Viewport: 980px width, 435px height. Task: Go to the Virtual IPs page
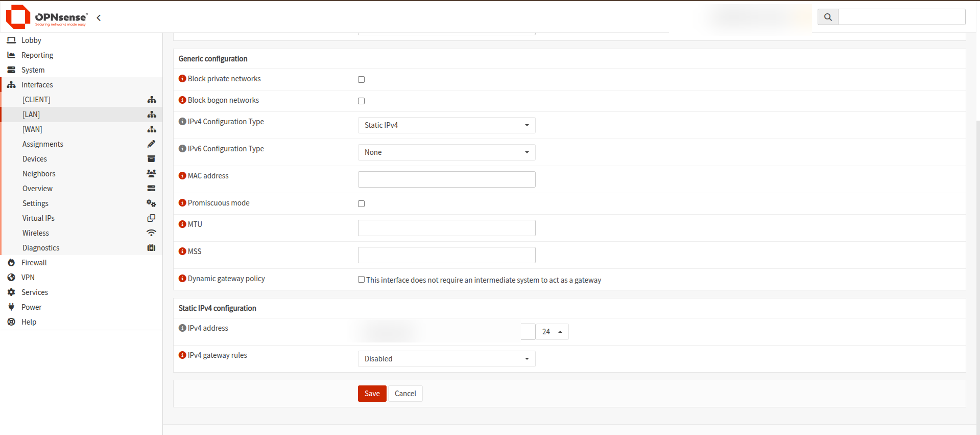pos(38,218)
